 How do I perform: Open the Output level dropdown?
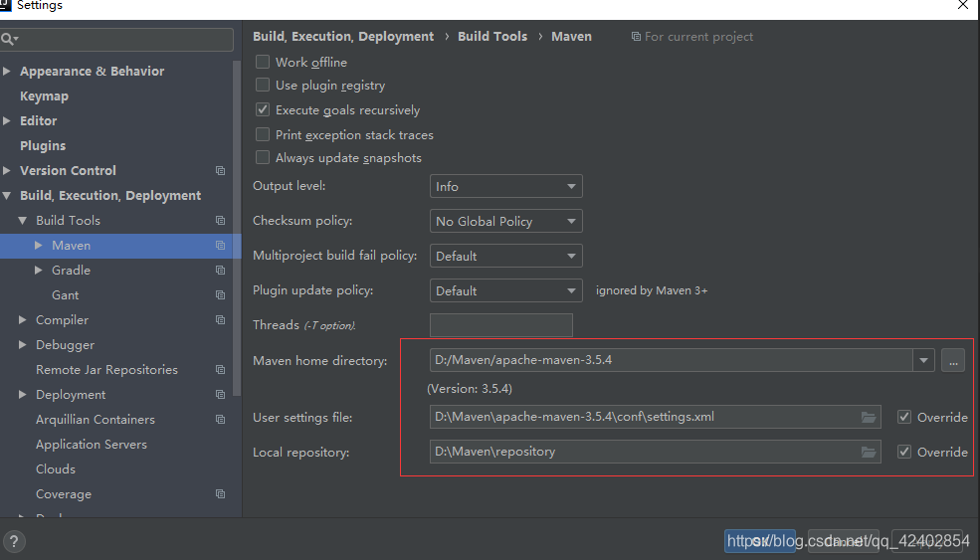click(x=506, y=186)
